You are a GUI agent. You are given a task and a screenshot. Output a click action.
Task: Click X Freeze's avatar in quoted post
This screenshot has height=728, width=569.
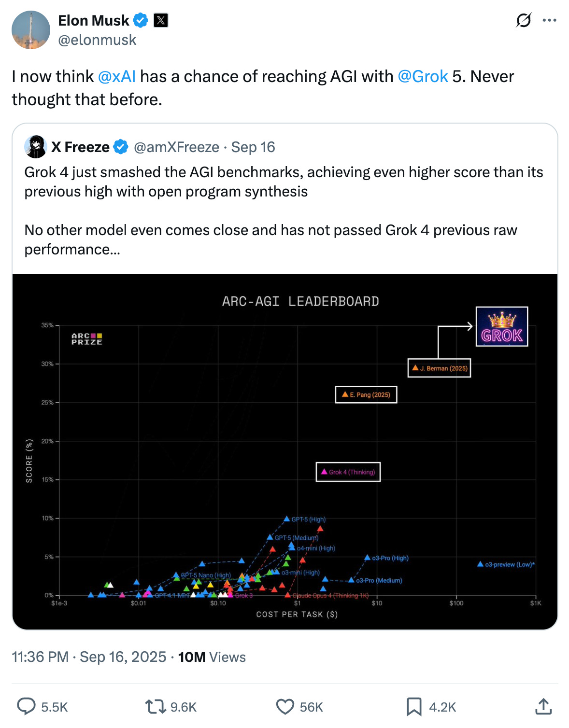pos(35,147)
